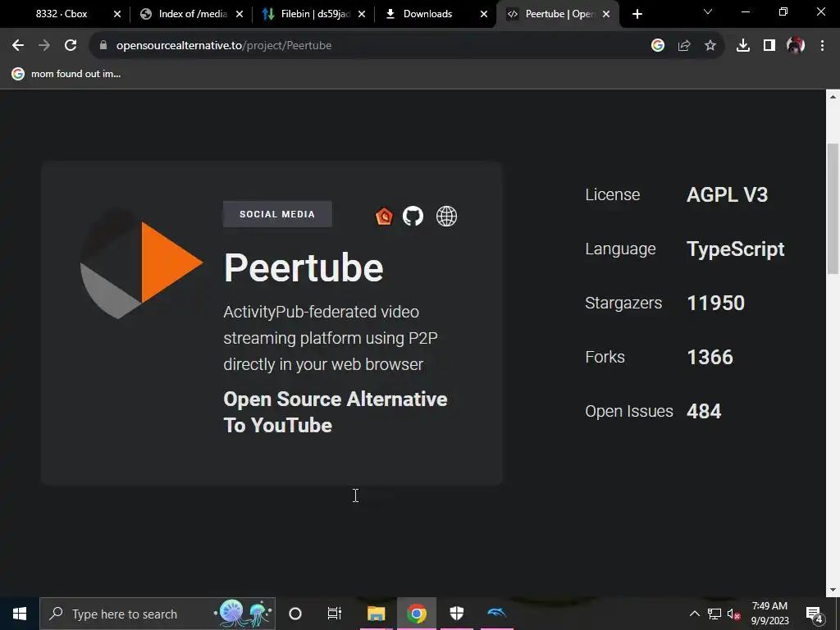Open File Explorer from the taskbar
Screen dimensions: 840x630
(376, 614)
